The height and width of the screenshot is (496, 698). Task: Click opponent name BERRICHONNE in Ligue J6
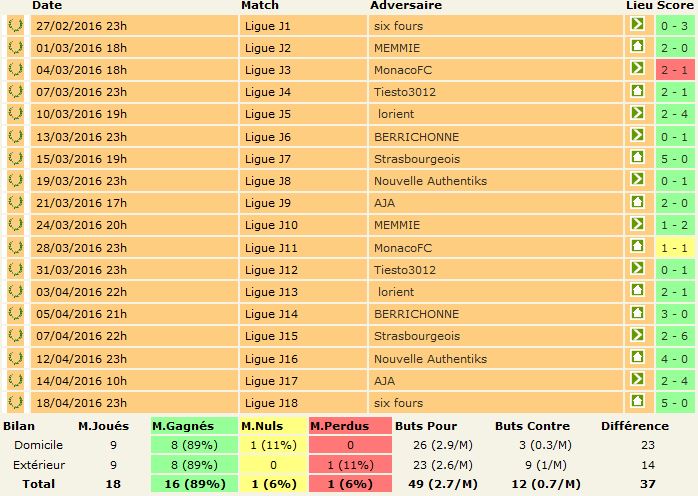point(403,136)
